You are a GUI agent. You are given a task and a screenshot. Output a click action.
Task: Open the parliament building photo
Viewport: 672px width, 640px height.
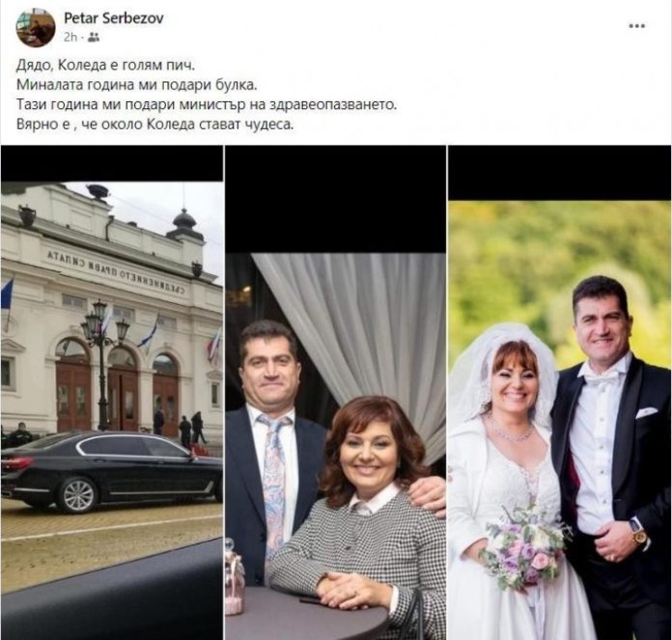coord(112,392)
